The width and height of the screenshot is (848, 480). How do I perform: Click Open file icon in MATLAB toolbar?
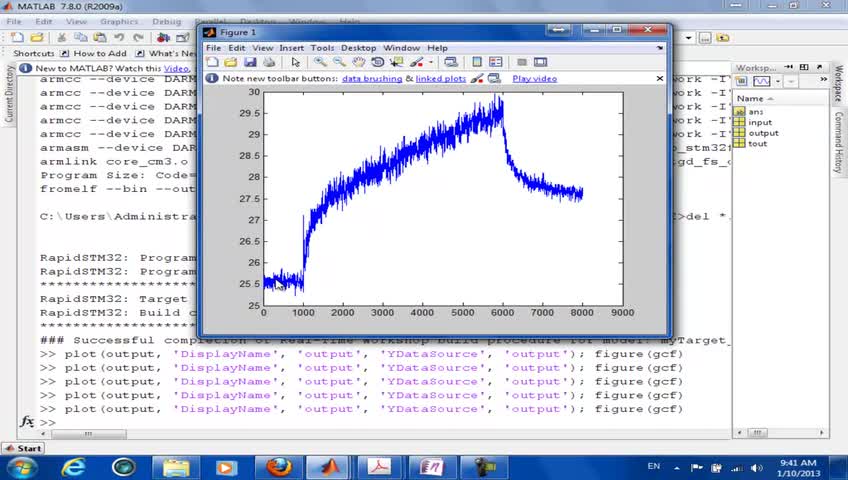37,38
